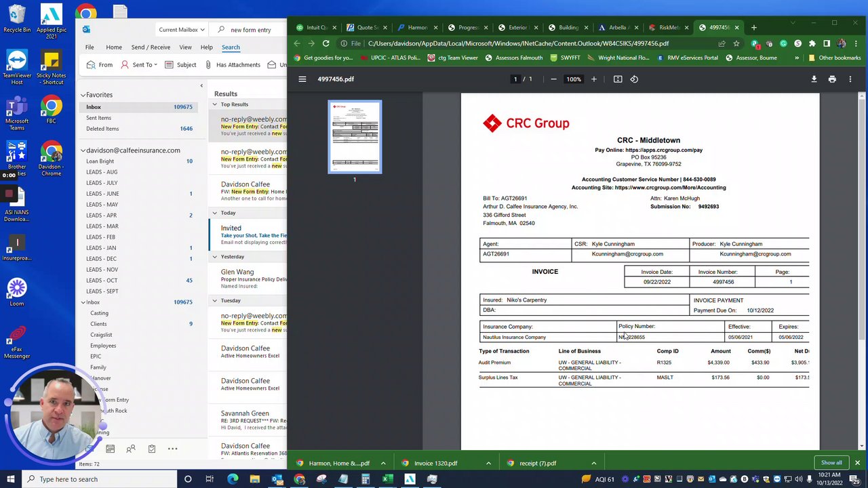Image resolution: width=868 pixels, height=488 pixels.
Task: Click the Outlook People icon
Action: 131,449
